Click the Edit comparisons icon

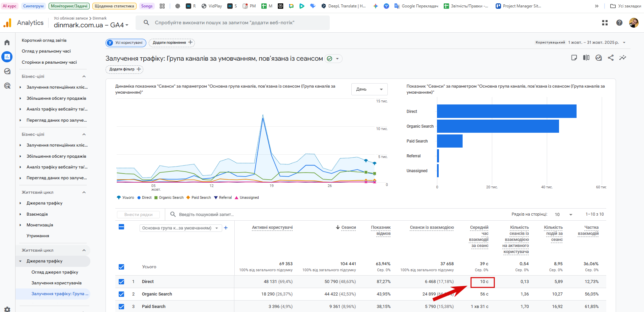[586, 58]
